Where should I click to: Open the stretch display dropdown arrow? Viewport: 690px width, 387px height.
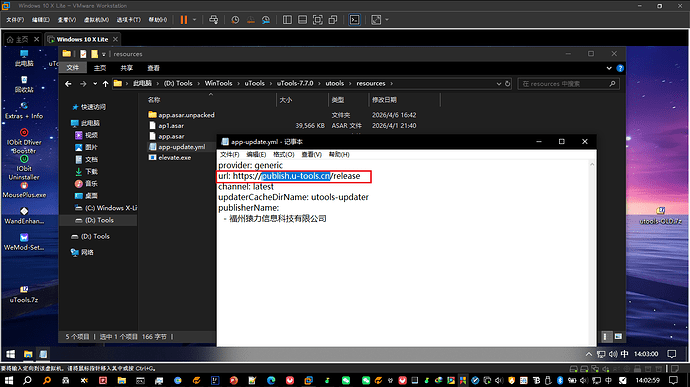387,19
